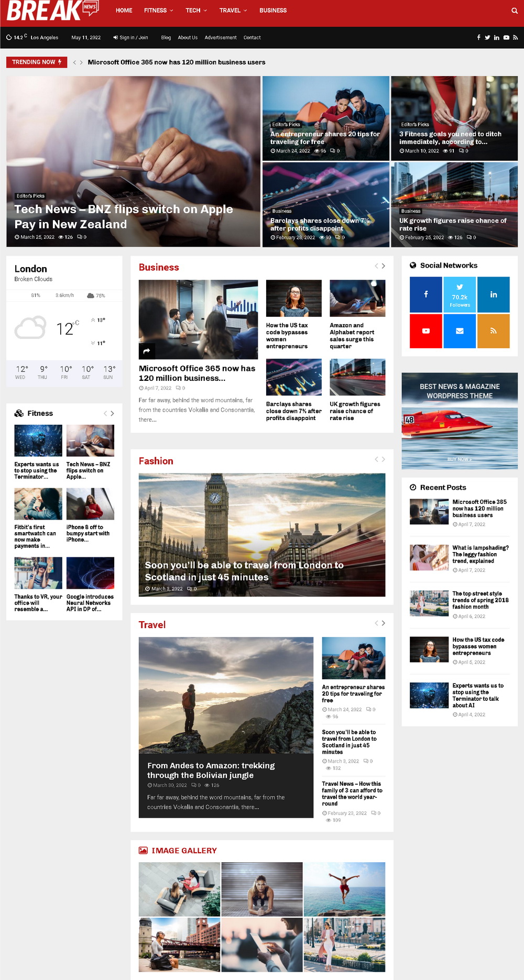Click the RSS icon in top bar

[x=515, y=38]
